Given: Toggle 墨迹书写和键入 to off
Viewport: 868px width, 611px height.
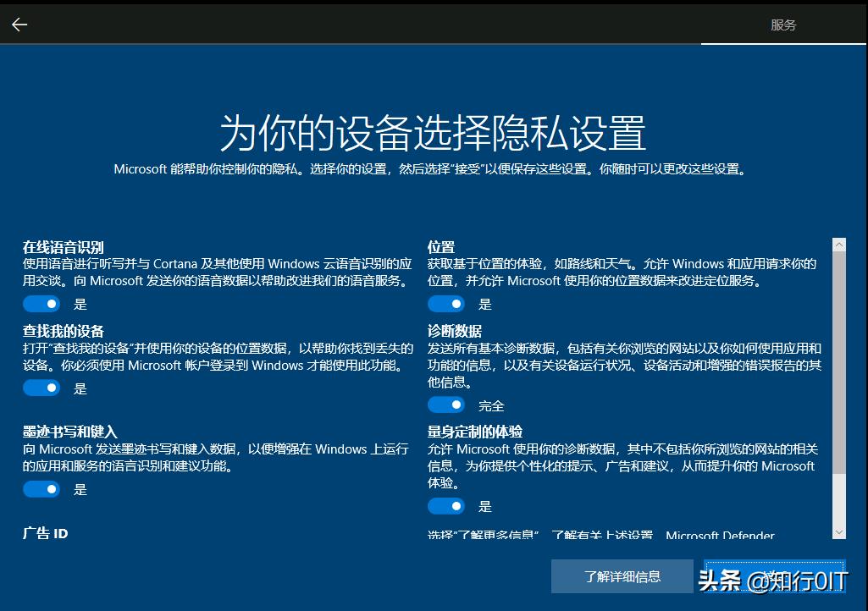Looking at the screenshot, I should click(x=41, y=489).
